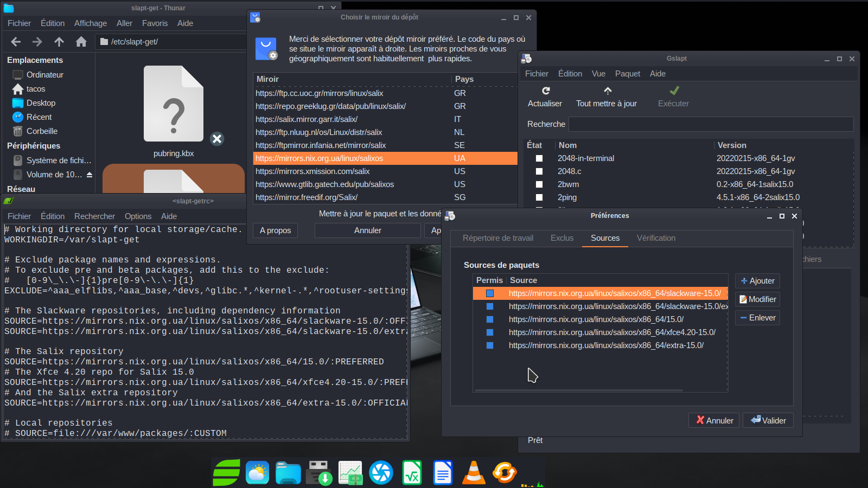Open the Paquet menu in Gslapt

click(x=627, y=74)
